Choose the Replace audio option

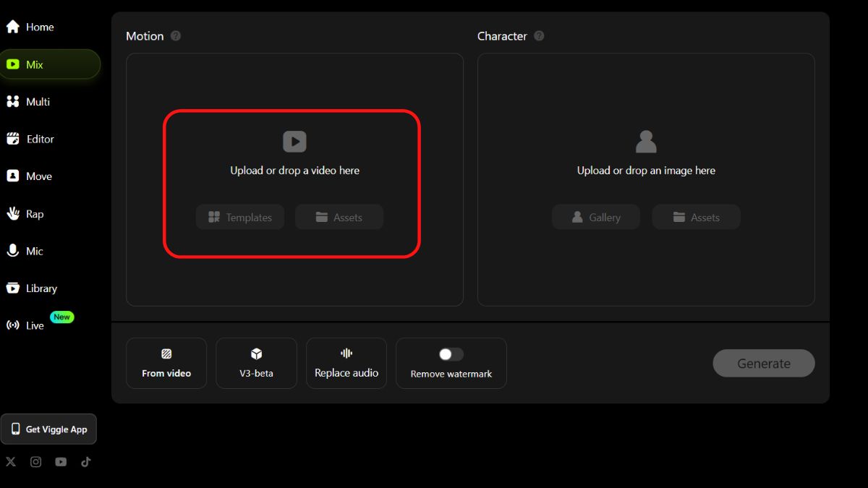pyautogui.click(x=346, y=363)
